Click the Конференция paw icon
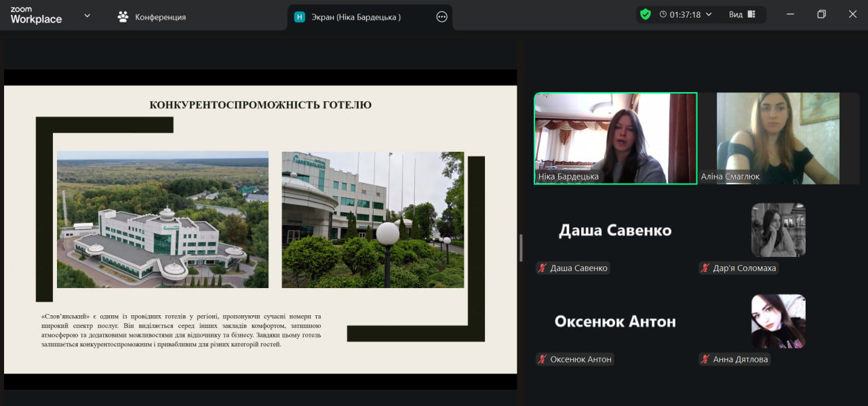 coord(123,17)
